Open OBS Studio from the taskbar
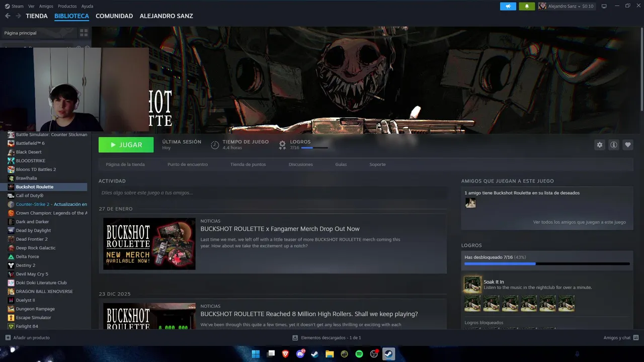 pyautogui.click(x=374, y=354)
